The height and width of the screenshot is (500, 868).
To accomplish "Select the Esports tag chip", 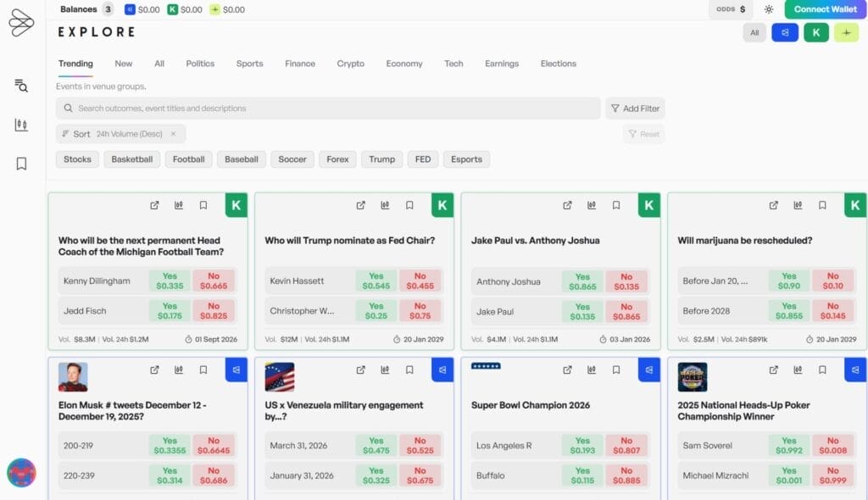I will point(466,159).
